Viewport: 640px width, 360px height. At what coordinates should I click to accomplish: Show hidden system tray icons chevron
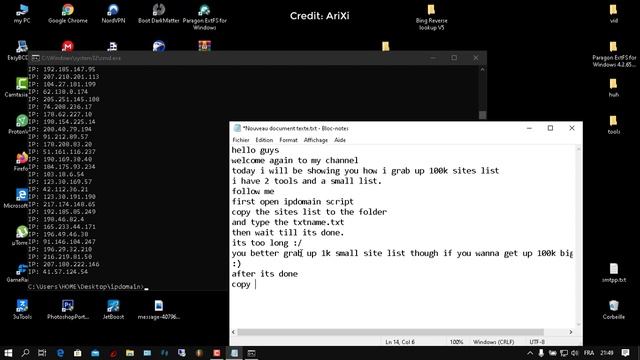(x=530, y=353)
